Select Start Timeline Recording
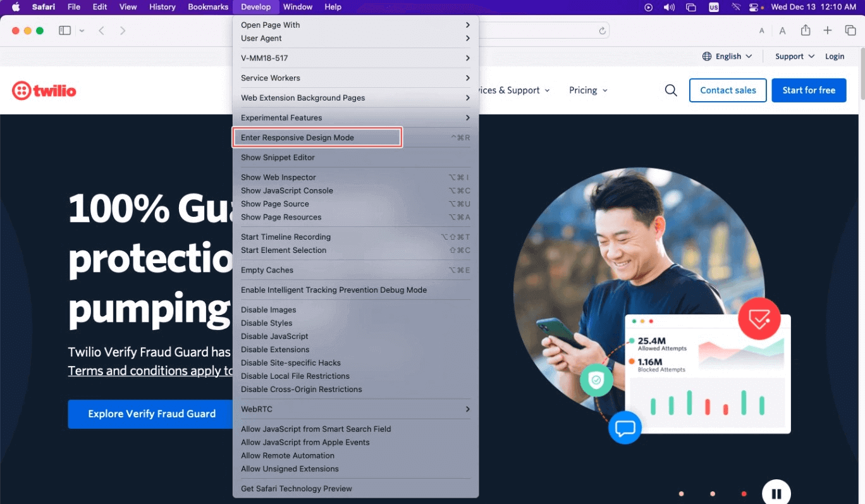Image resolution: width=865 pixels, height=504 pixels. pyautogui.click(x=355, y=237)
